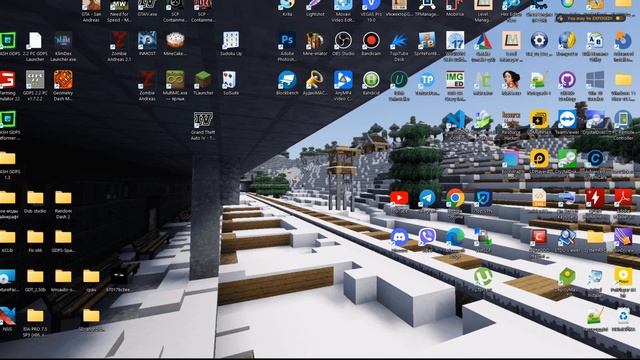Open the uTorrent desktop icon
The width and height of the screenshot is (640, 360).
[483, 276]
